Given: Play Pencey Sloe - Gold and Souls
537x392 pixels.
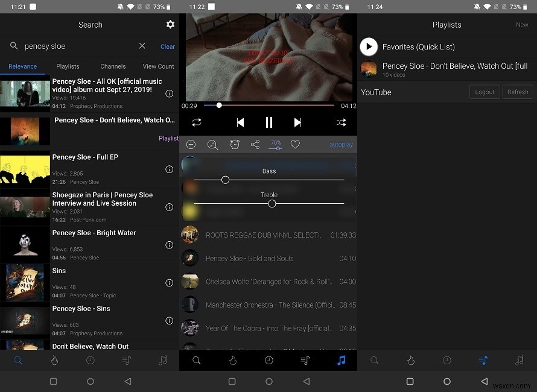Looking at the screenshot, I should [x=268, y=258].
